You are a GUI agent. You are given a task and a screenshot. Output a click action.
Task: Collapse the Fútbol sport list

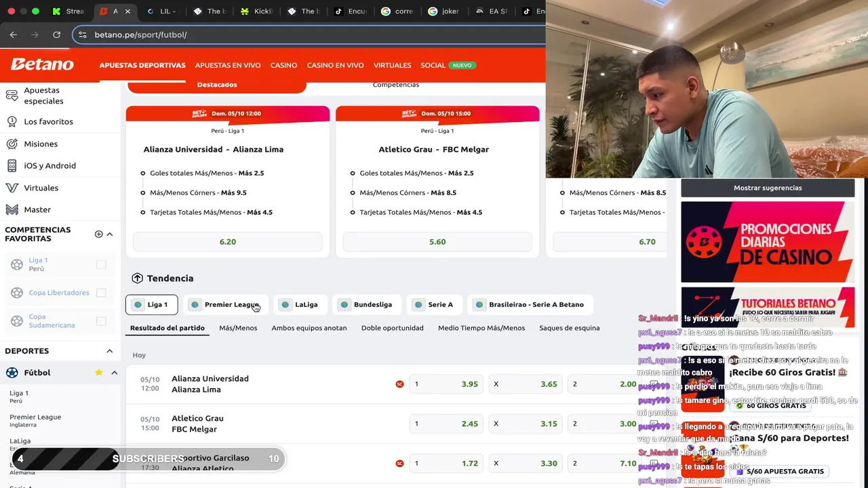[x=114, y=373]
